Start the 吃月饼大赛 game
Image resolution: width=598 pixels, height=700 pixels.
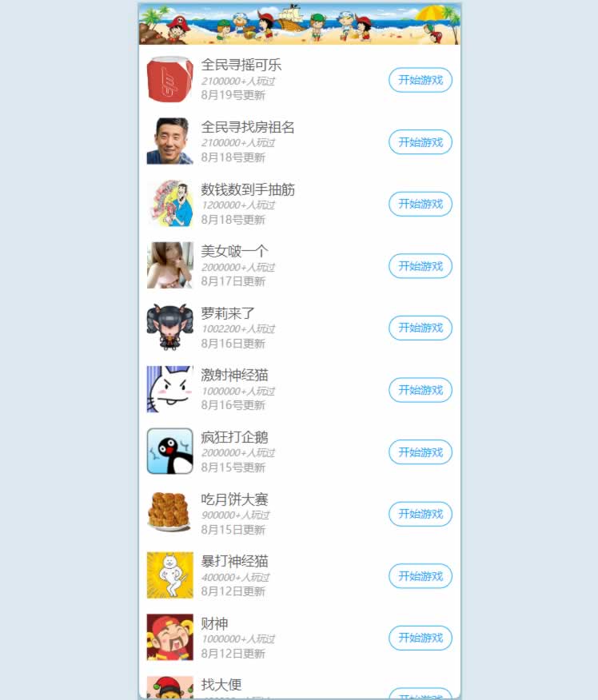[x=421, y=514]
